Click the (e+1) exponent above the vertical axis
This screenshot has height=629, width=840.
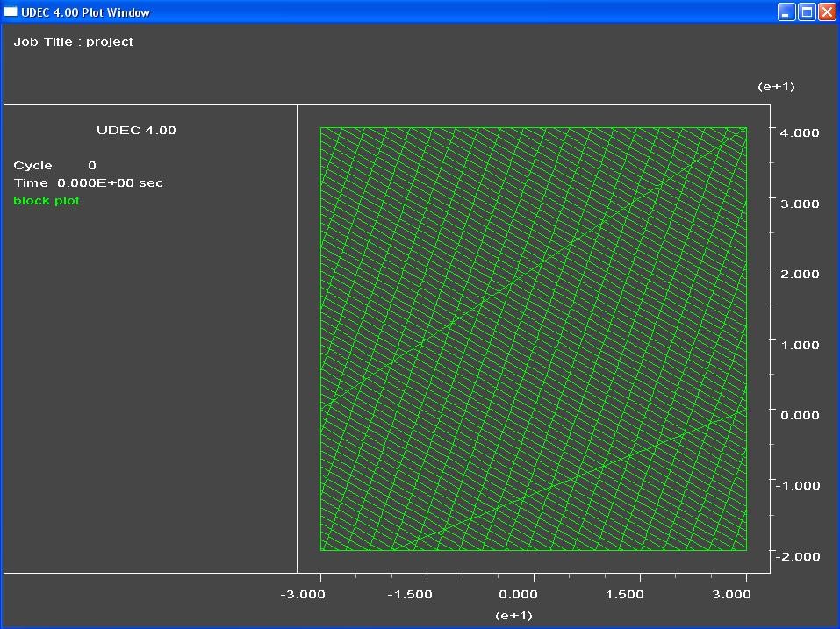[776, 87]
